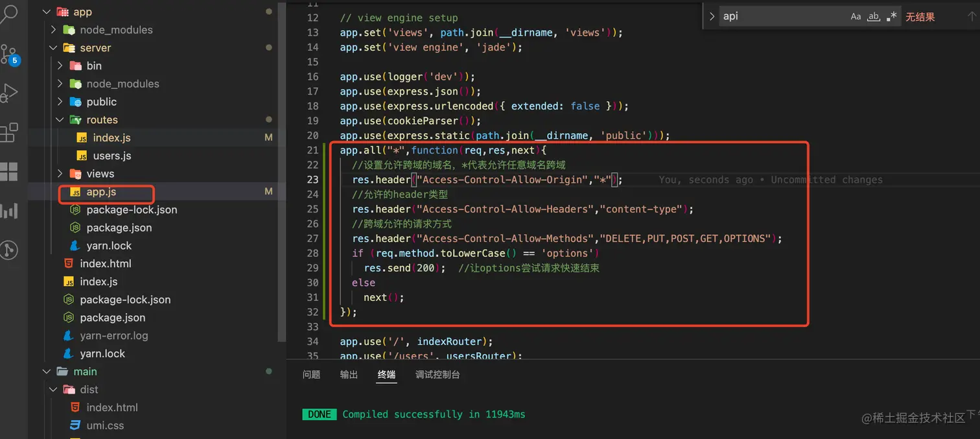The image size is (980, 439).
Task: Open yarn.lock inside server folder
Action: click(109, 246)
